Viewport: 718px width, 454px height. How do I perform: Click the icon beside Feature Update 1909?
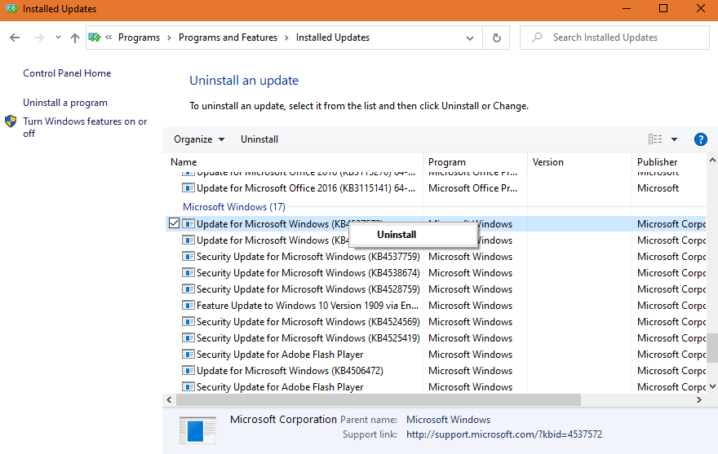coord(188,305)
